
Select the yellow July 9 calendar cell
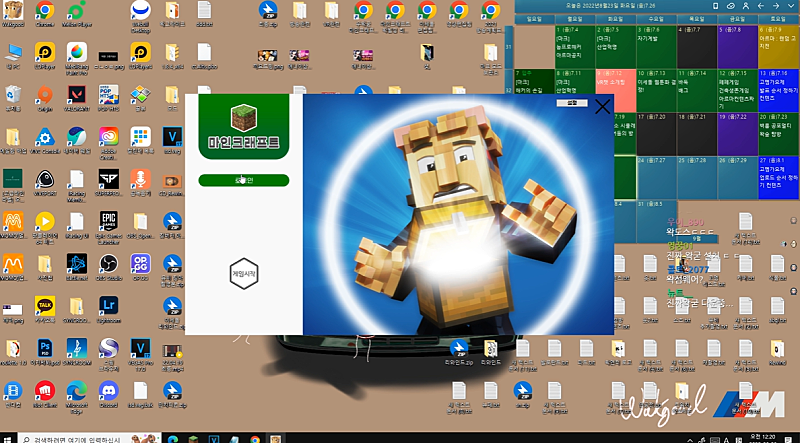(x=776, y=47)
